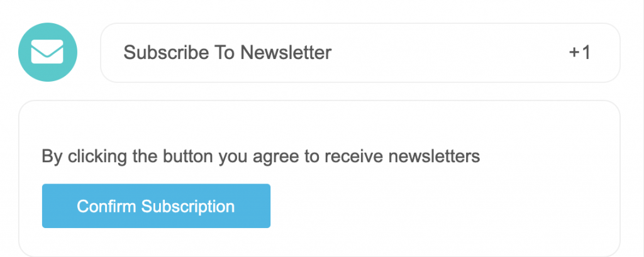Click the Subscribe To Newsletter label
The image size is (644, 257).
(x=227, y=53)
